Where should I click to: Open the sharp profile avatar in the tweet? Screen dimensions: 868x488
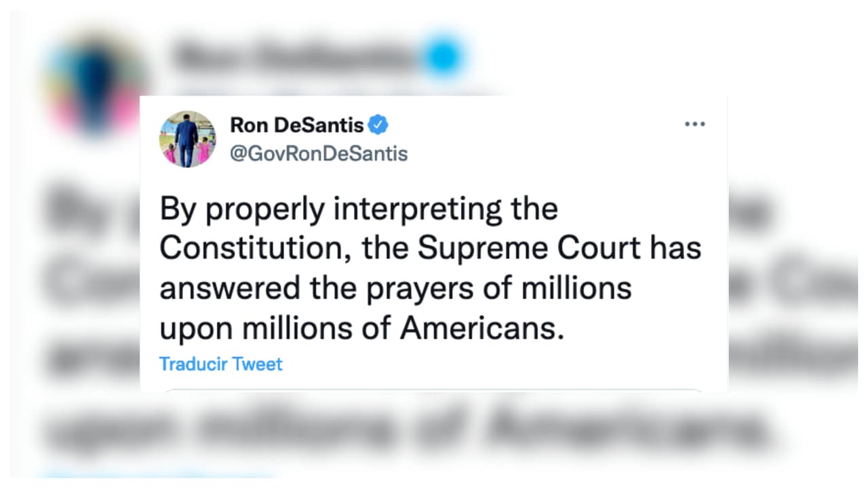point(188,139)
